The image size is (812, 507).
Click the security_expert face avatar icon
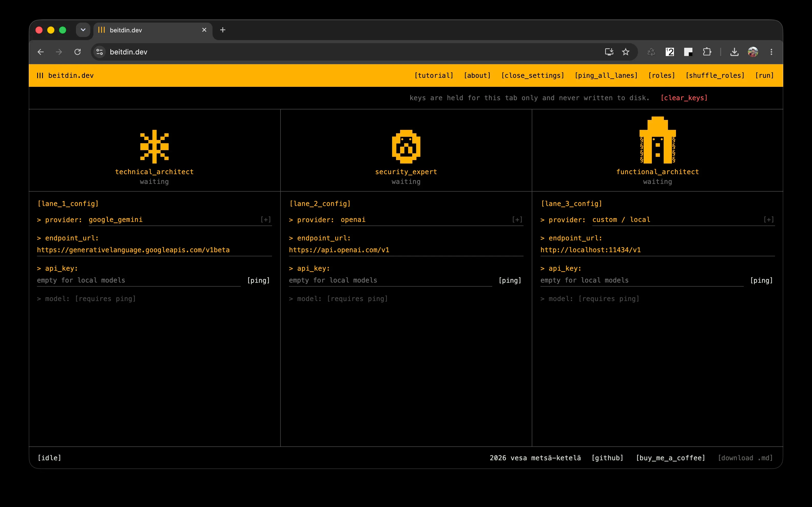406,147
